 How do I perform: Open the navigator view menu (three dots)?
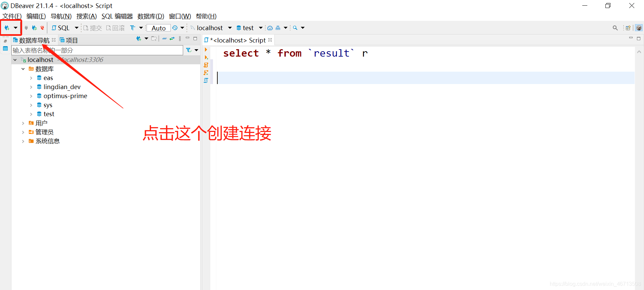tap(180, 39)
